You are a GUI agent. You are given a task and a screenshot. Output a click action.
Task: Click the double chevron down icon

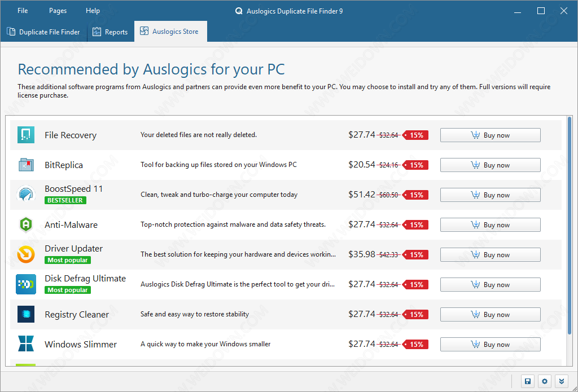coord(562,381)
